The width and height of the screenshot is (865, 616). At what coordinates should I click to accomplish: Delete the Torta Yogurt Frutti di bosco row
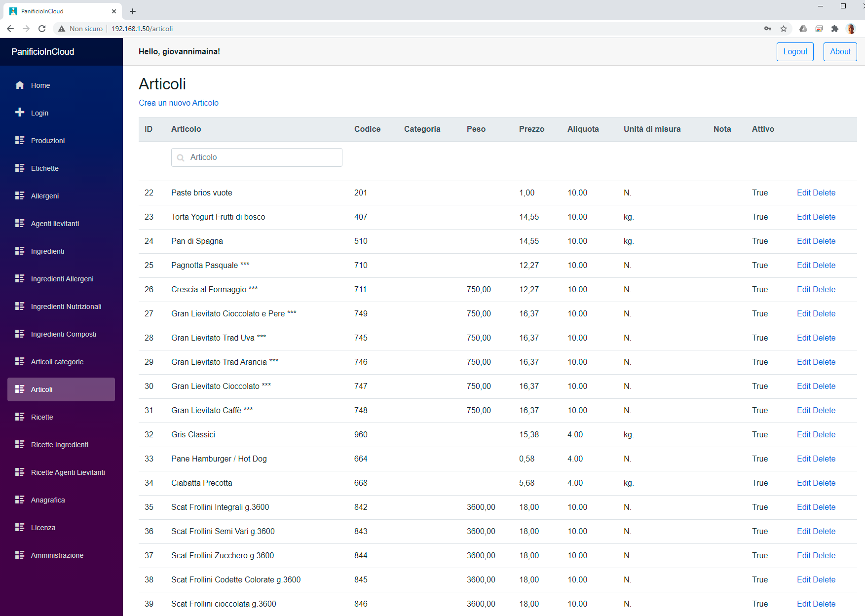[824, 217]
